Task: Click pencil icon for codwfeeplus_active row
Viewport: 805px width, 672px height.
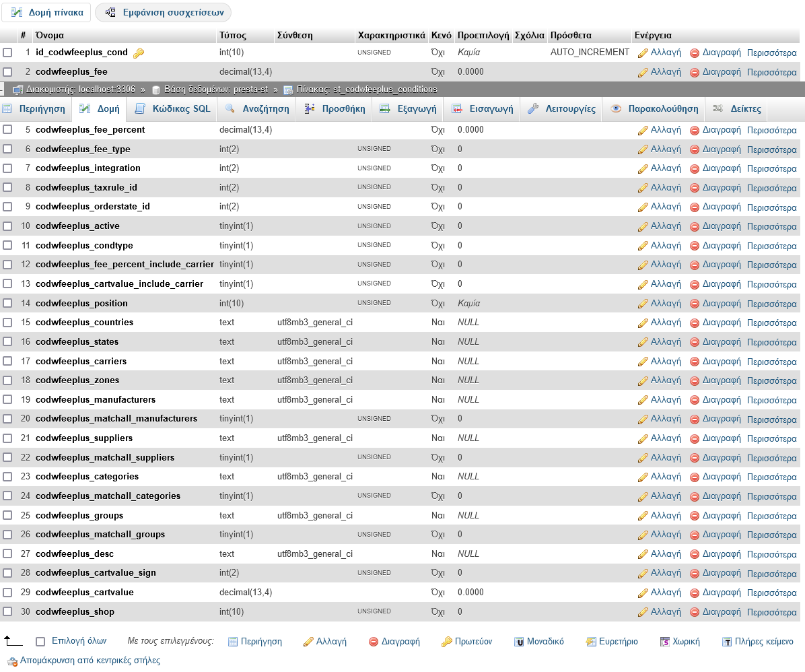Action: [643, 226]
